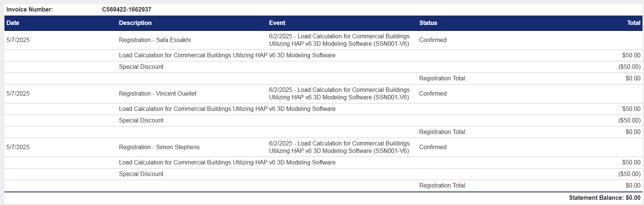
Task: Click the Total column header
Action: pyautogui.click(x=633, y=23)
